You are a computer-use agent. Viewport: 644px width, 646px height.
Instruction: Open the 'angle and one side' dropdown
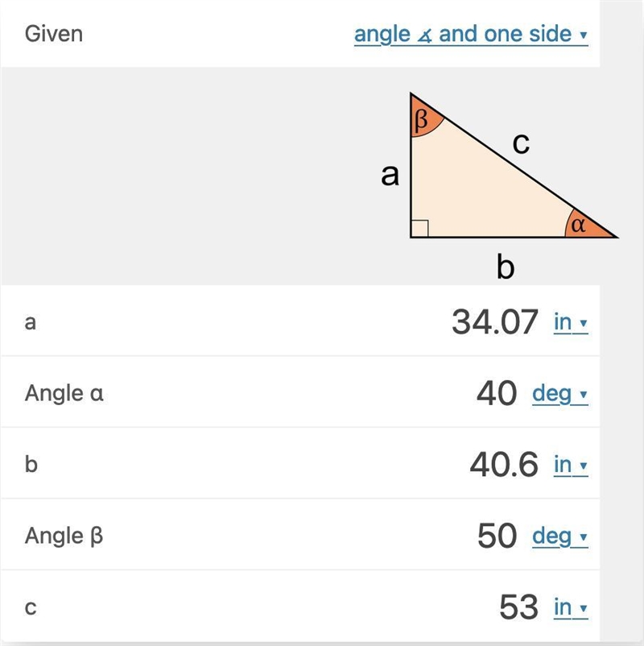pos(471,35)
